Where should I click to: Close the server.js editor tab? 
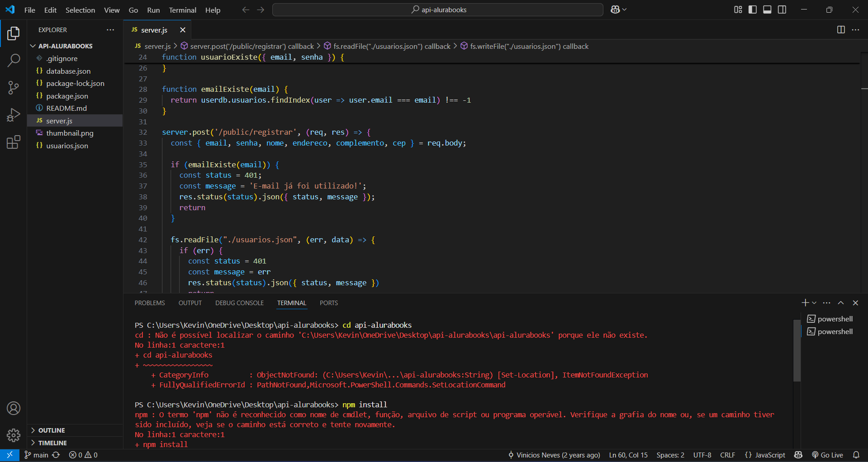[183, 30]
